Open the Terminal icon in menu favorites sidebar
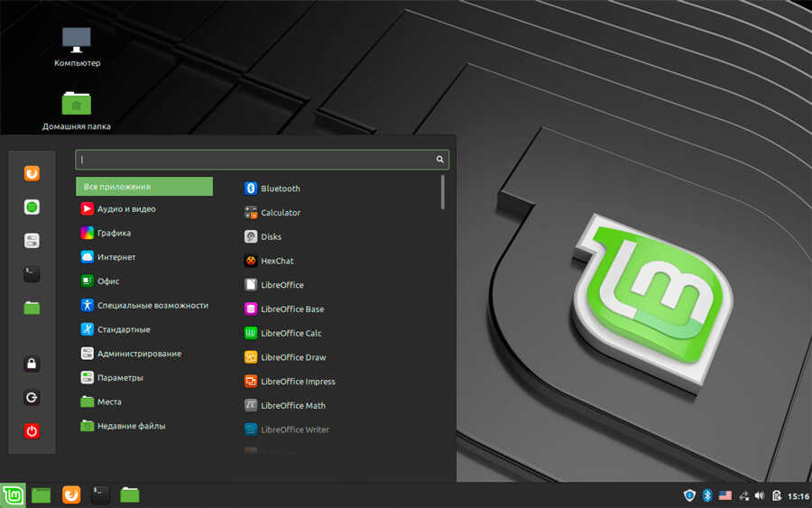 [32, 273]
